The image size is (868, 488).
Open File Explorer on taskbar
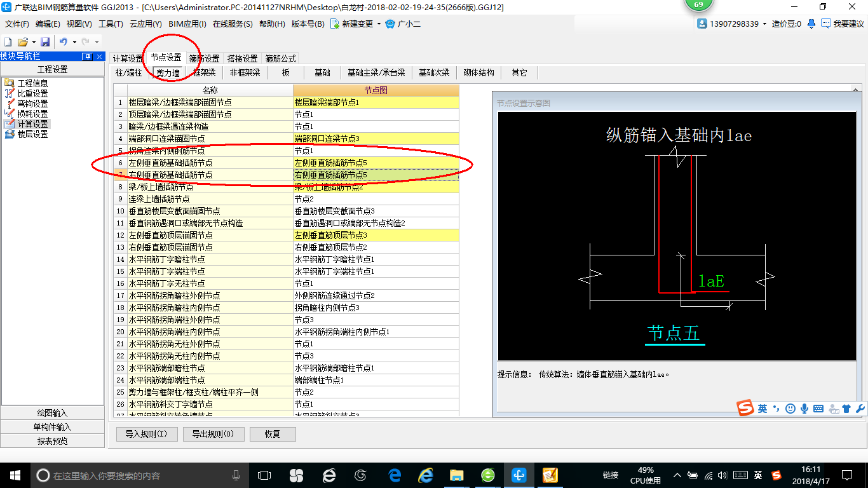[x=456, y=475]
